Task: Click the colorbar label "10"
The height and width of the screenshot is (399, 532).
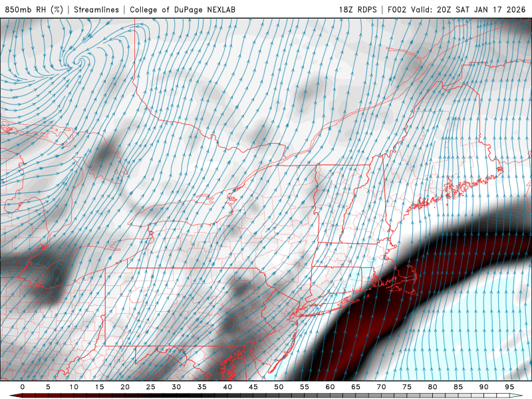Action: (74, 387)
